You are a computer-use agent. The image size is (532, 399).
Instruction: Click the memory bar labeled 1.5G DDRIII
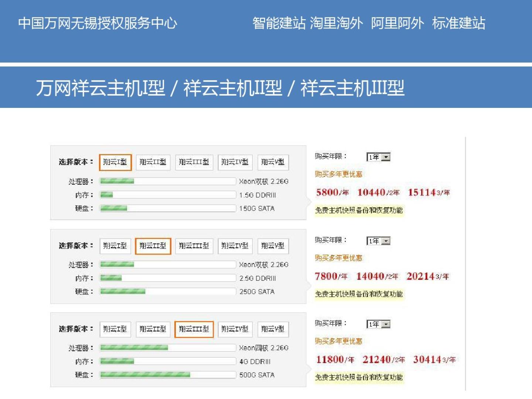pyautogui.click(x=167, y=195)
